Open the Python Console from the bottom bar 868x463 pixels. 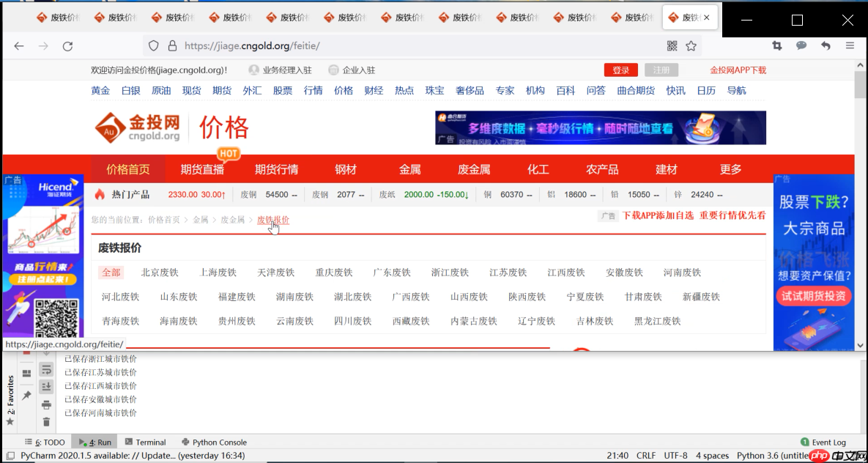click(214, 442)
